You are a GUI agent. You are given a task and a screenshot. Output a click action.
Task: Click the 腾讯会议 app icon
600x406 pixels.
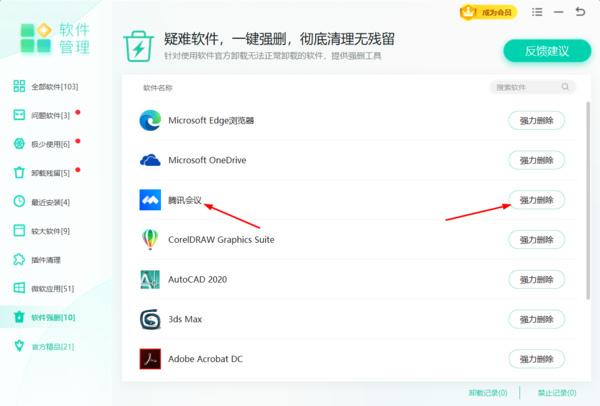tap(150, 200)
